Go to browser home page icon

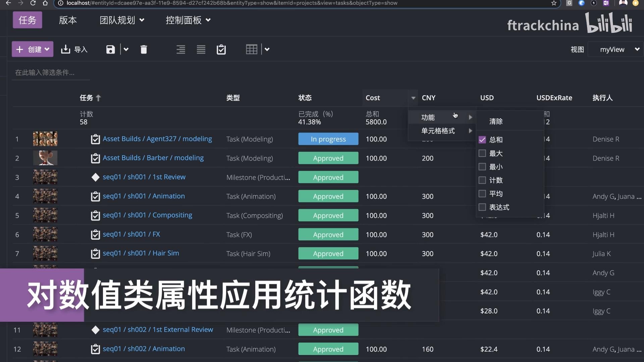tap(45, 3)
